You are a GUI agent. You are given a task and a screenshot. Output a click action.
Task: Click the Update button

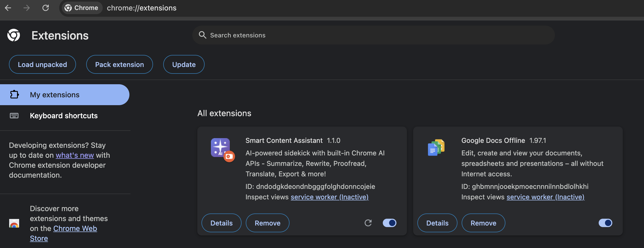click(x=184, y=64)
